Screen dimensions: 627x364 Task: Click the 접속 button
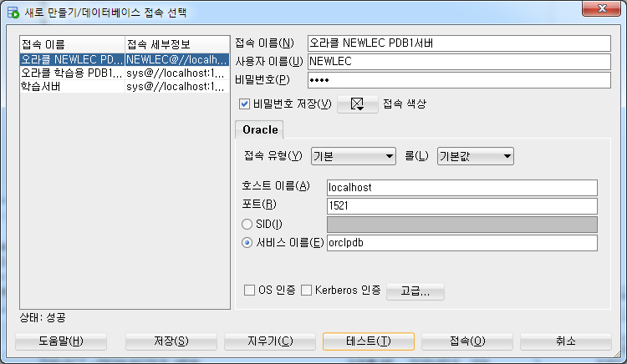click(467, 341)
